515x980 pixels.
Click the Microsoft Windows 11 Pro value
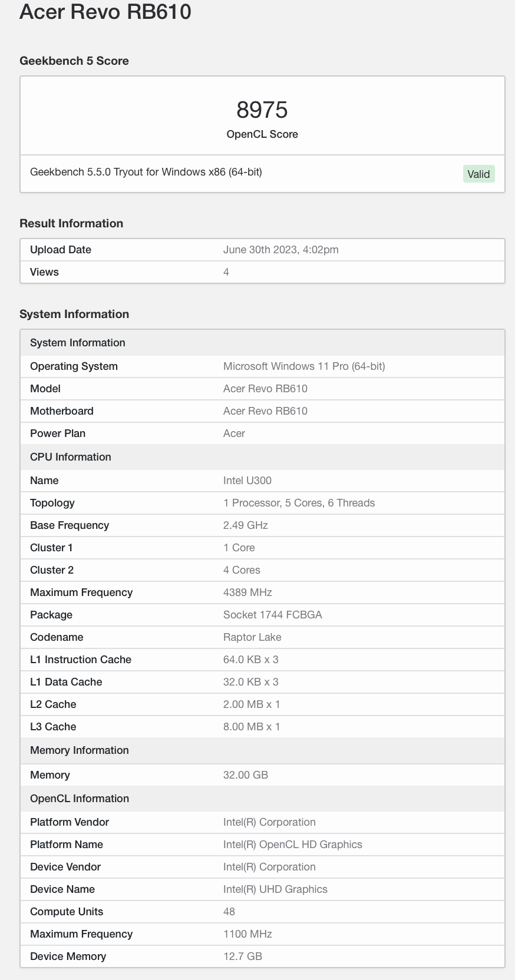point(303,366)
